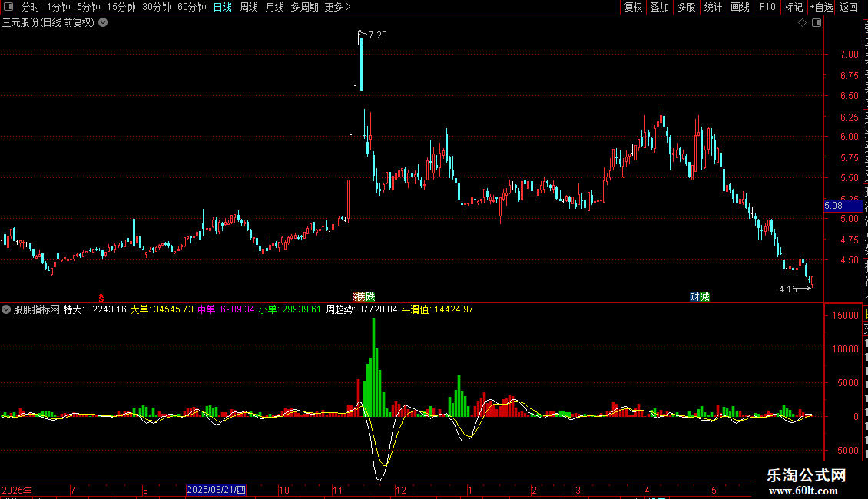This screenshot has width=868, height=499.
Task: Click the 中单: 6909.34 value
Action: coord(226,309)
